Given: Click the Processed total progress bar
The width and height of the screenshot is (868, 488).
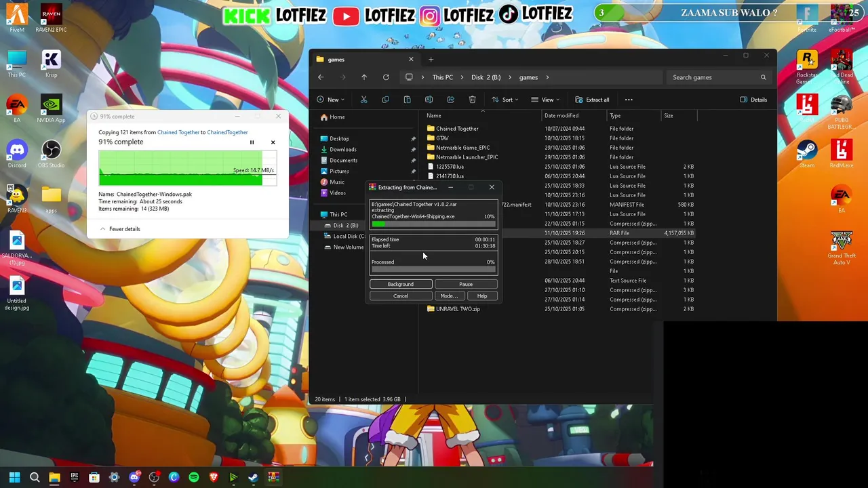Looking at the screenshot, I should pos(433,270).
